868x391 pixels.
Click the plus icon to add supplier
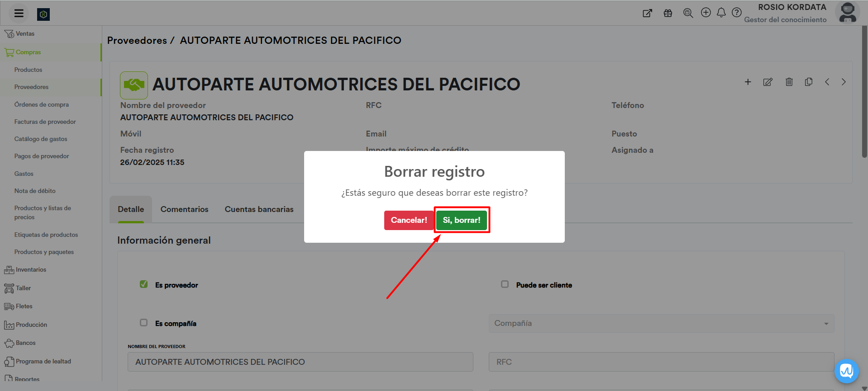(x=748, y=82)
